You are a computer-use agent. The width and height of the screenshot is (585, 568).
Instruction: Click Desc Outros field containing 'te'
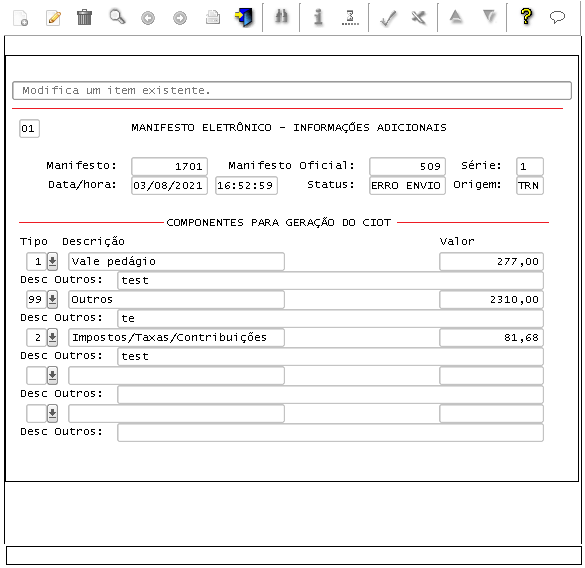click(330, 318)
